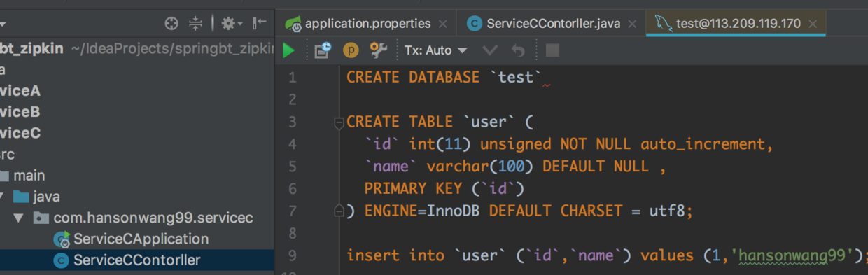
Task: Click the orange view parameters icon
Action: (x=351, y=50)
